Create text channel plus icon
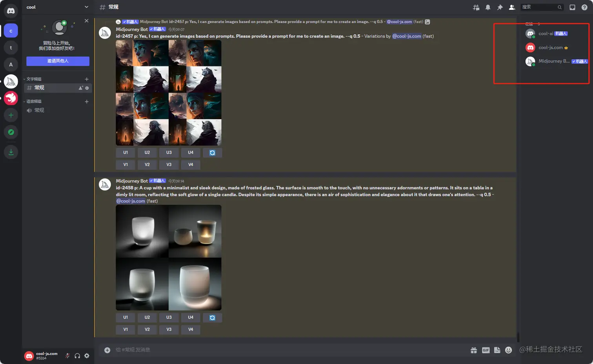593x364 pixels. pyautogui.click(x=87, y=79)
